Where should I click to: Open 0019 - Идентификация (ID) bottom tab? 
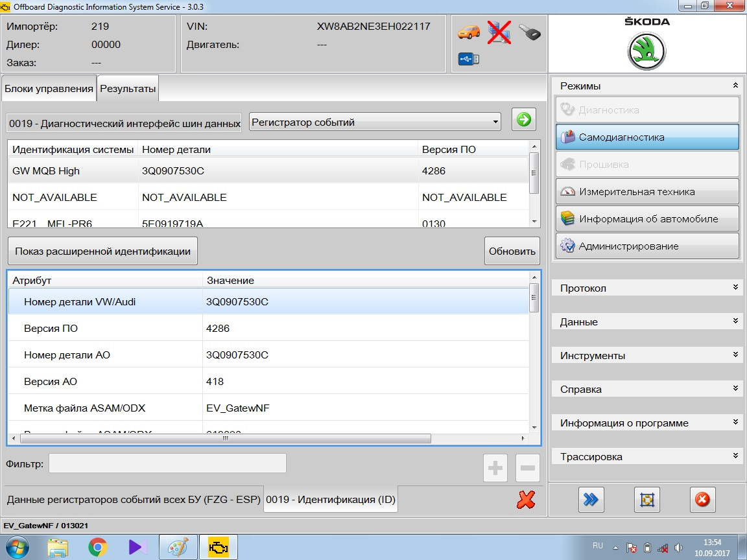coord(331,500)
